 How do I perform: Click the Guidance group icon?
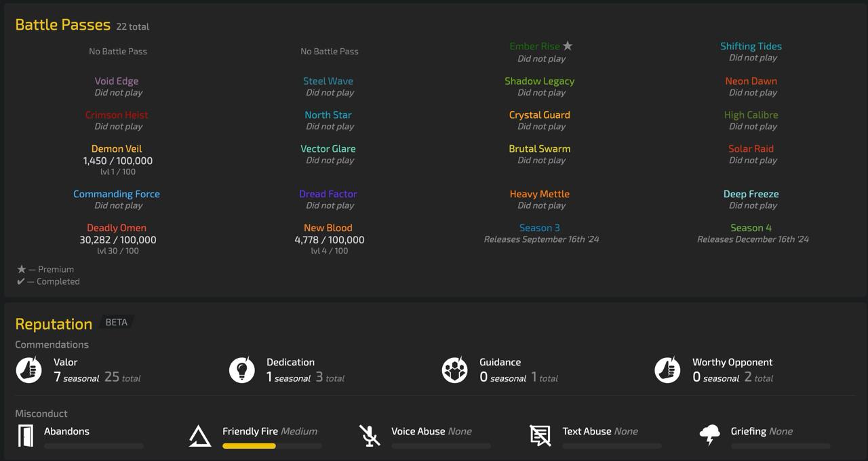454,370
